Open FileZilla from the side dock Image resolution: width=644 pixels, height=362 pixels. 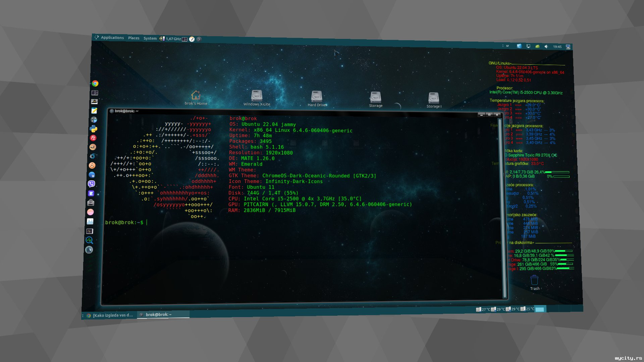pyautogui.click(x=93, y=138)
